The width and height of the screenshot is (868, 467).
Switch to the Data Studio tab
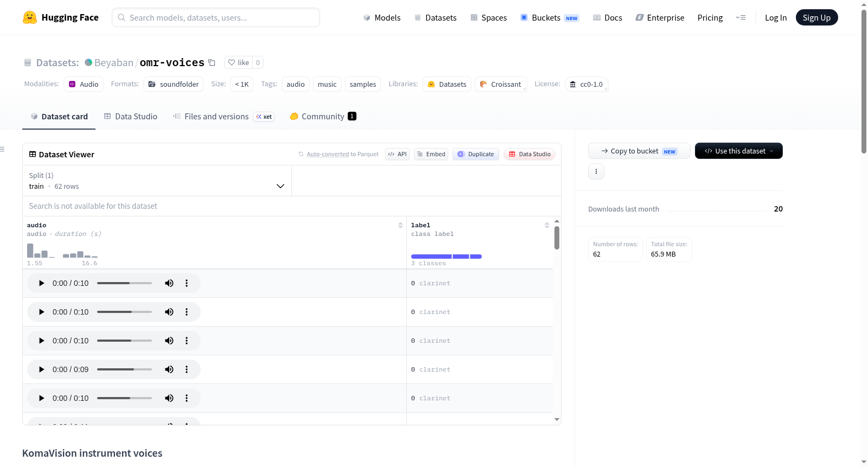tap(131, 117)
